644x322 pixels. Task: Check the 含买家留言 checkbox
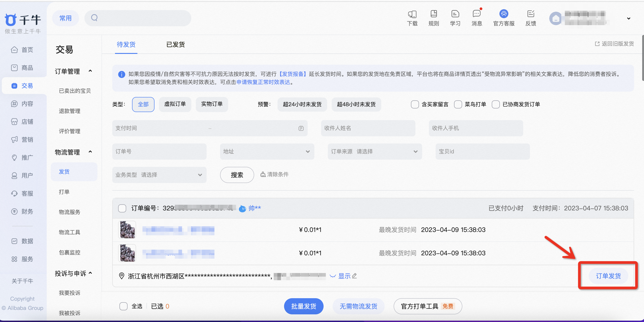(x=415, y=104)
